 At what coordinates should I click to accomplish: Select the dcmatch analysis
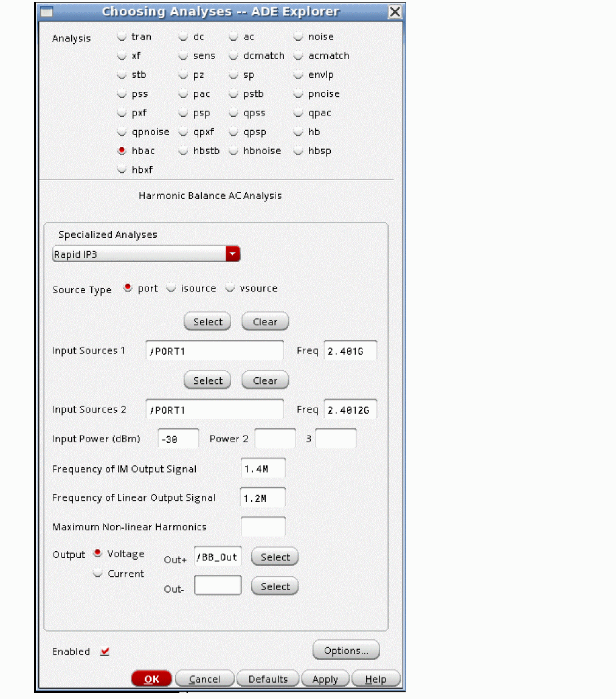tap(234, 56)
